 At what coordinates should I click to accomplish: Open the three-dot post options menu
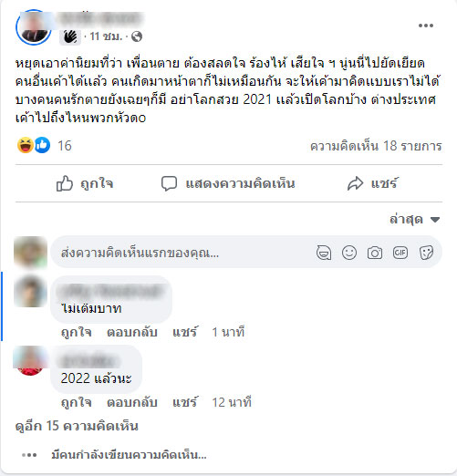[426, 26]
